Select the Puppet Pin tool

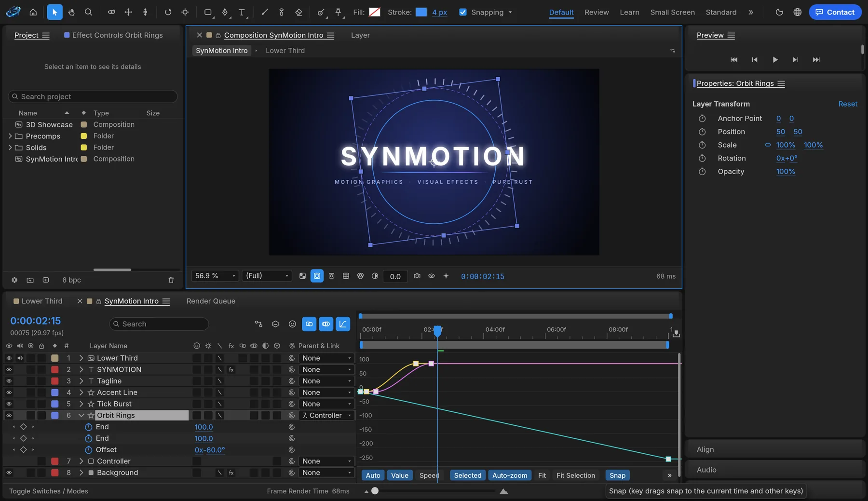[339, 12]
